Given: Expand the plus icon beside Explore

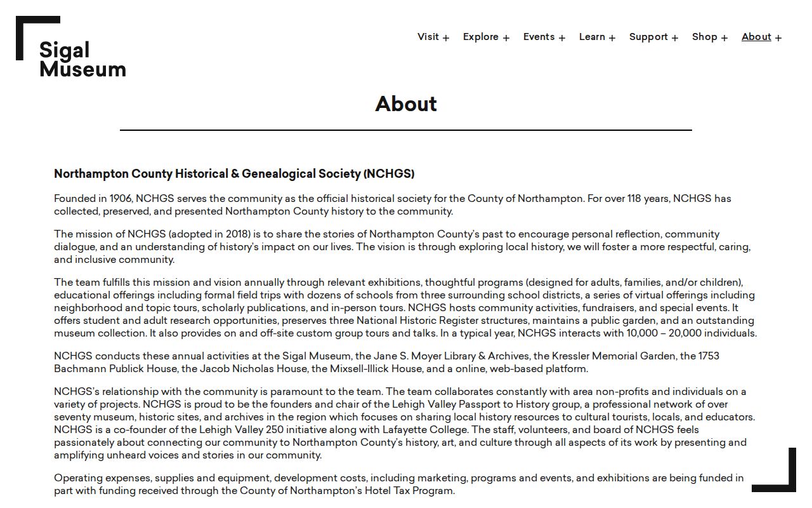Looking at the screenshot, I should pyautogui.click(x=506, y=38).
